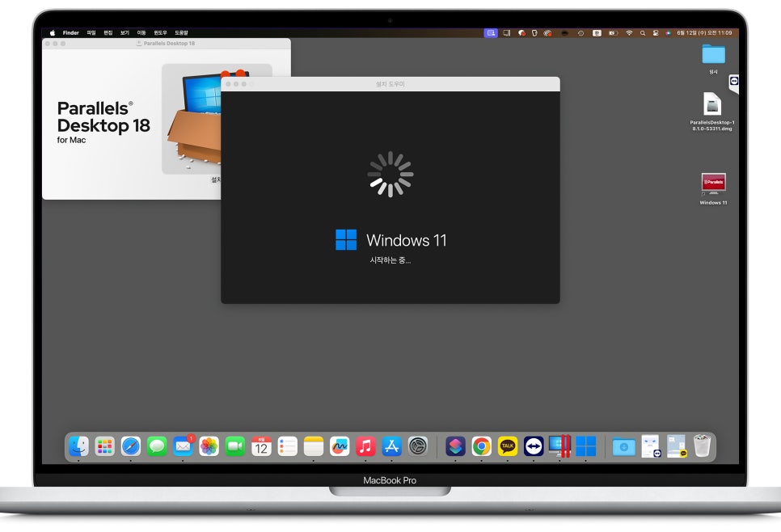Screen dimensions: 781x532
Task: Open the Photos app in the Dock
Action: pos(209,446)
